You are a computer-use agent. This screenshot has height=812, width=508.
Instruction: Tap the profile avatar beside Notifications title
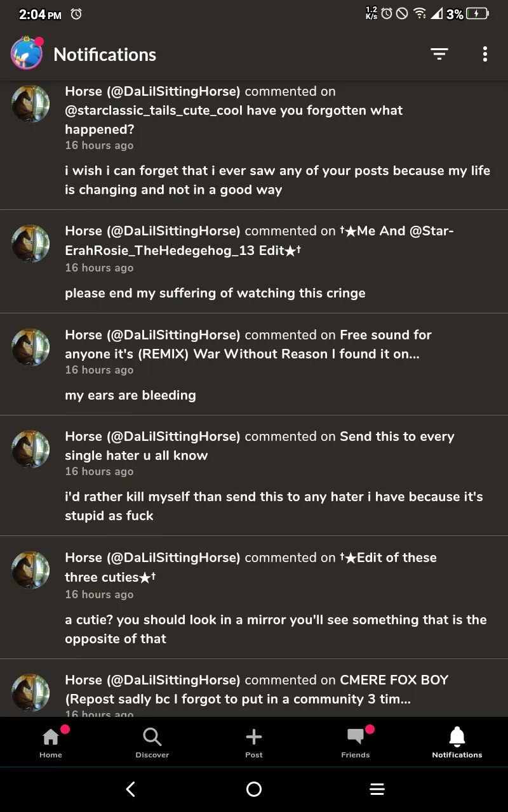click(27, 54)
